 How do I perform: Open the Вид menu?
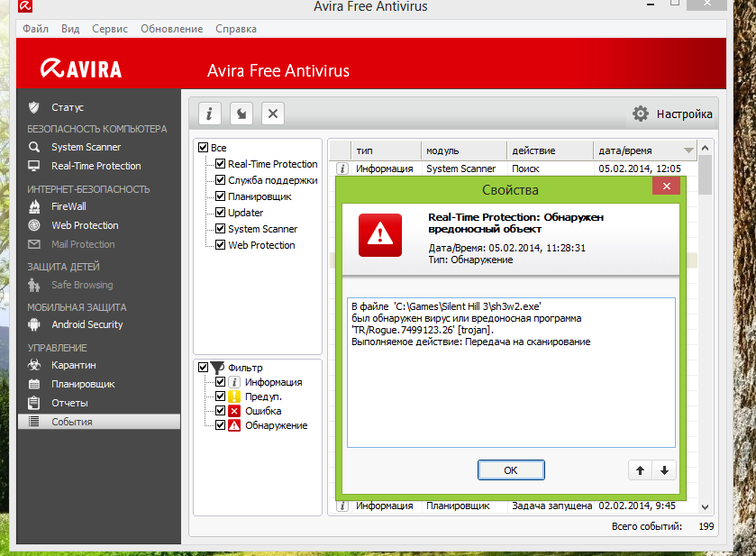[70, 29]
